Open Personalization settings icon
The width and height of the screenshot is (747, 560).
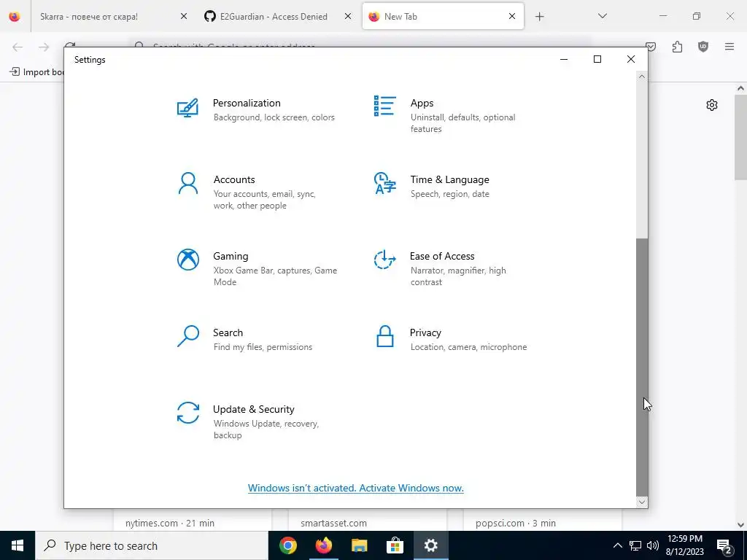point(187,108)
